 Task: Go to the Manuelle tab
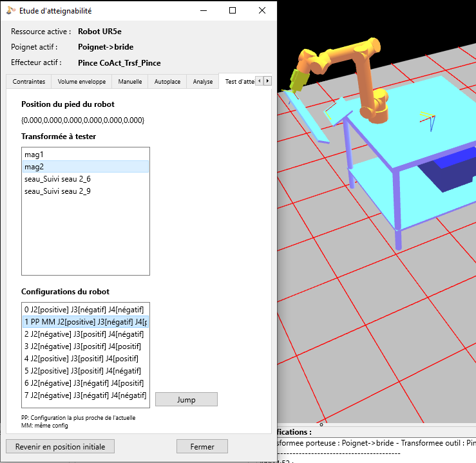(x=130, y=82)
